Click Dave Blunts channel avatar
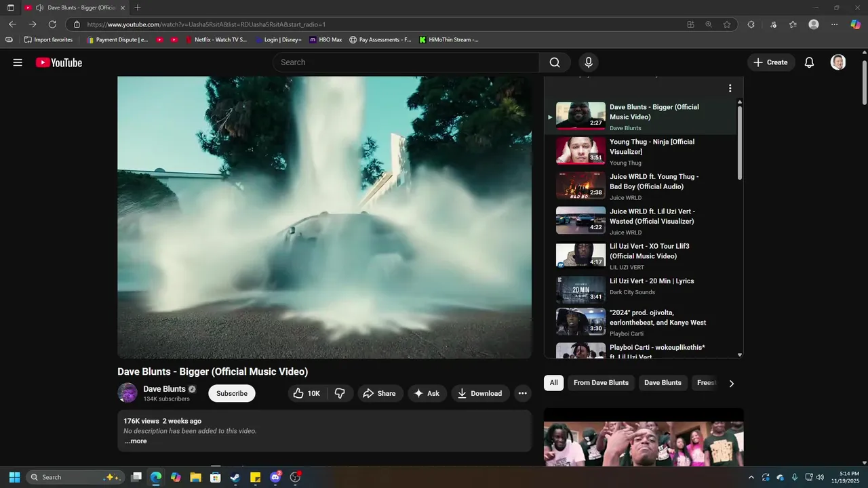Image resolution: width=868 pixels, height=488 pixels. coord(127,393)
